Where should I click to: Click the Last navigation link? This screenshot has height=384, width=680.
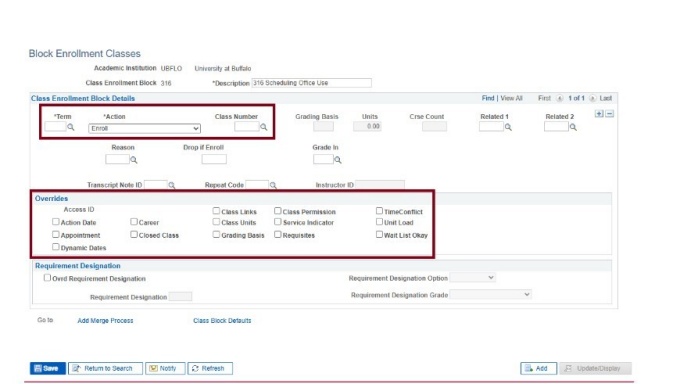click(605, 98)
